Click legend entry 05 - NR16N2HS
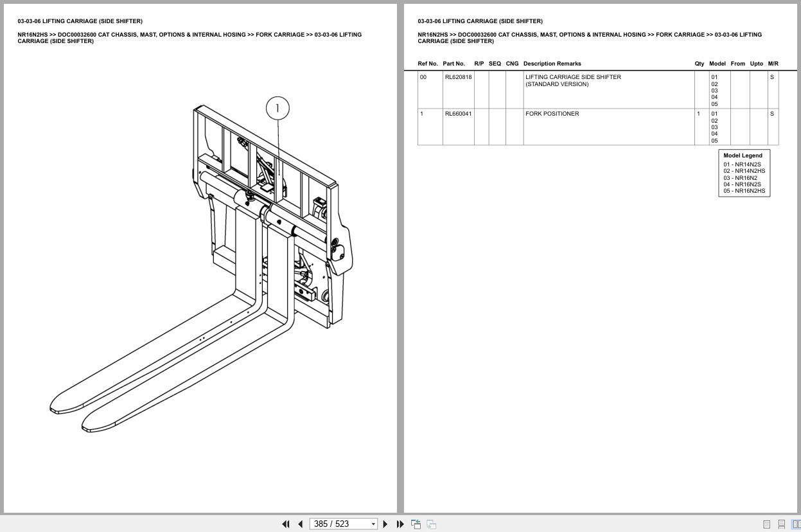The image size is (801, 532). tap(744, 191)
